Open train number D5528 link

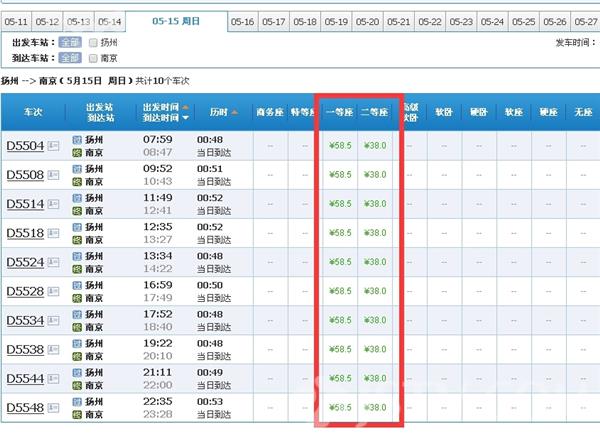point(25,291)
